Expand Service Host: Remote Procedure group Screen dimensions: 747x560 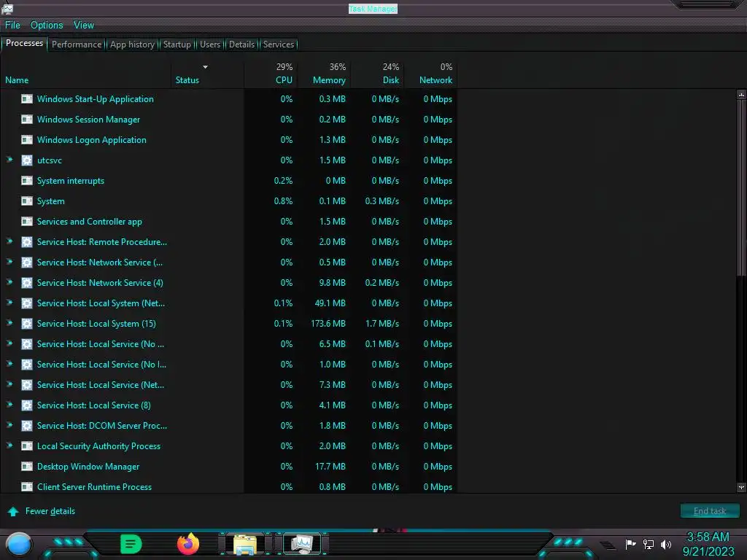tap(9, 241)
